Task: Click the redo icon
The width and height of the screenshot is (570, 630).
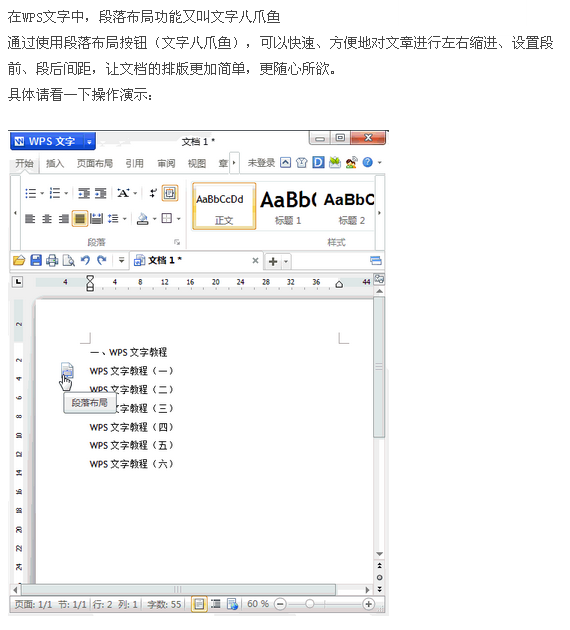Action: click(102, 260)
